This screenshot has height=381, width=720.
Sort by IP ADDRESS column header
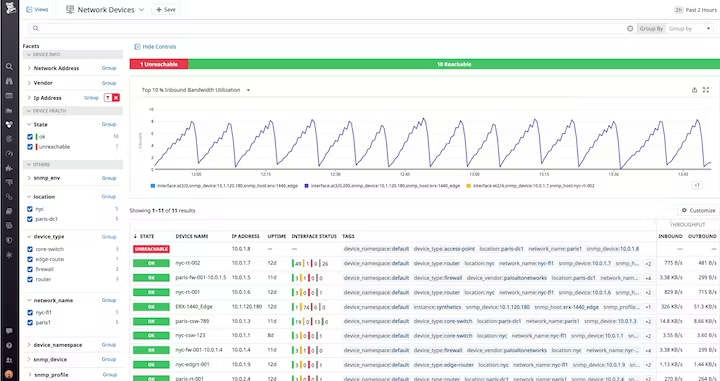[x=246, y=236]
